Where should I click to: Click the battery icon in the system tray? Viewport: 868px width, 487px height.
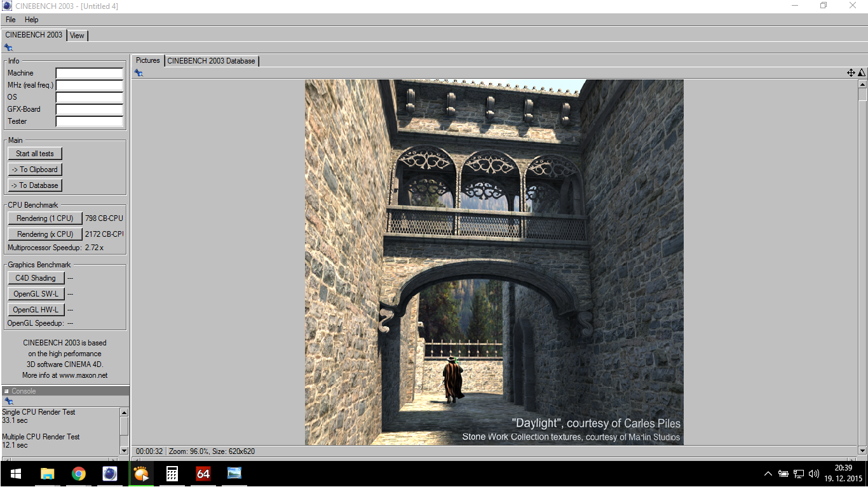tap(783, 474)
